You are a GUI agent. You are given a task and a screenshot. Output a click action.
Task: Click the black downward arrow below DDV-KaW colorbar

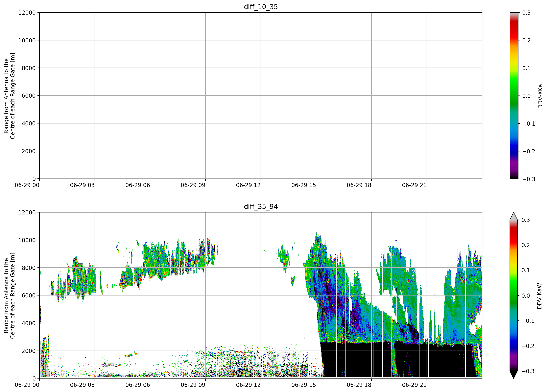coord(513,375)
